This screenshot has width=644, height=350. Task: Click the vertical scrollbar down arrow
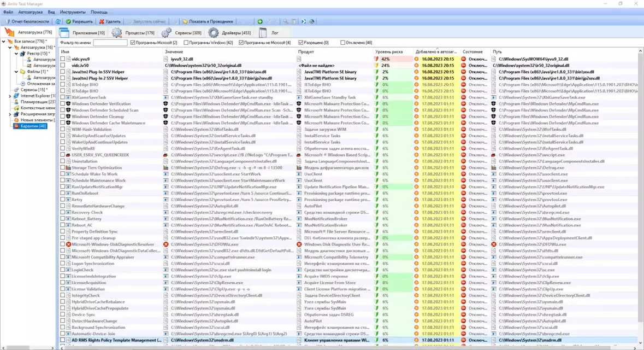coord(640,342)
